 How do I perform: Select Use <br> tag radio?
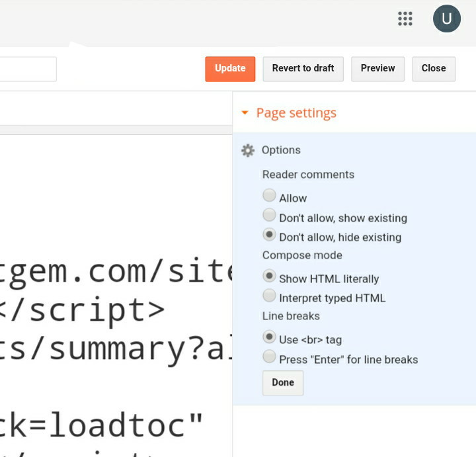coord(269,337)
